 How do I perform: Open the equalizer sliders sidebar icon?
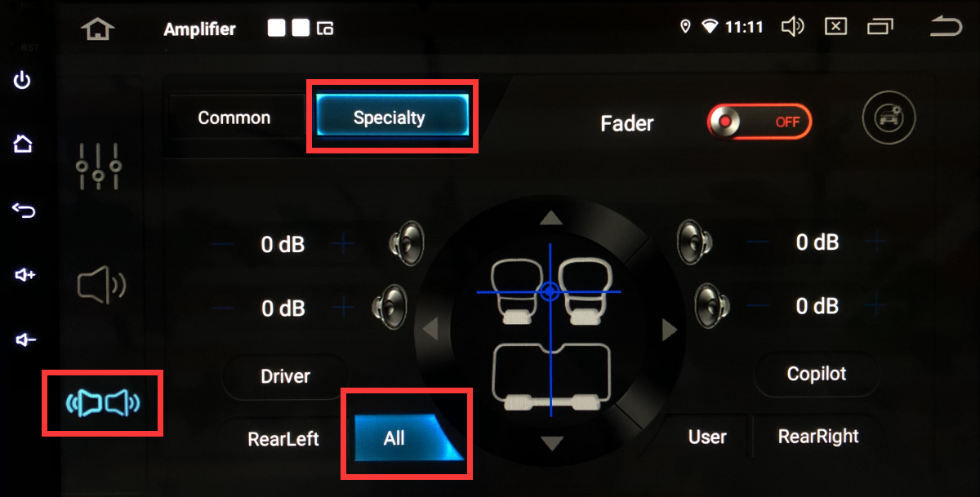pos(99,166)
